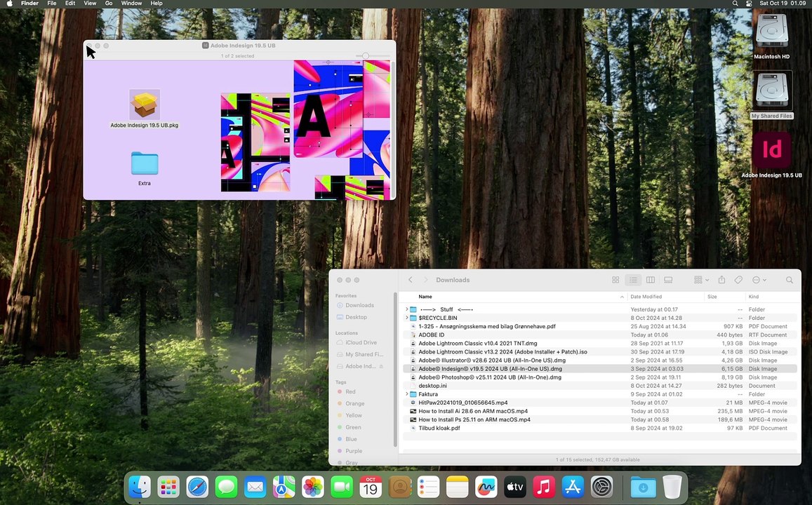Open Music from the Dock
Screen dimensions: 812x505
point(544,487)
